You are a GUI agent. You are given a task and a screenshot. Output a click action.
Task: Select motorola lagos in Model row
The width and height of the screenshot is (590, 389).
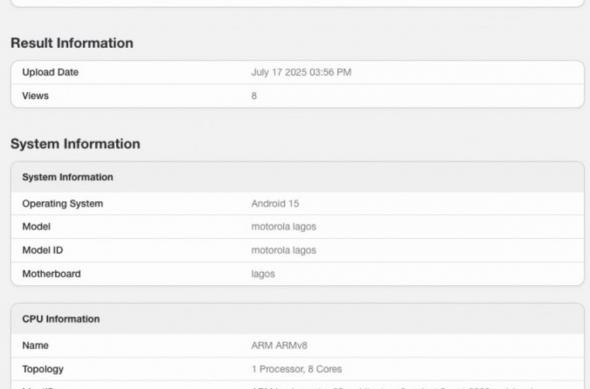coord(284,227)
